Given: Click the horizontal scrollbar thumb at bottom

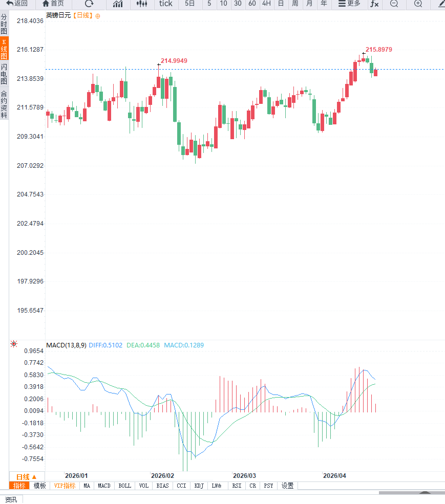Looking at the screenshot, I should tap(412, 493).
